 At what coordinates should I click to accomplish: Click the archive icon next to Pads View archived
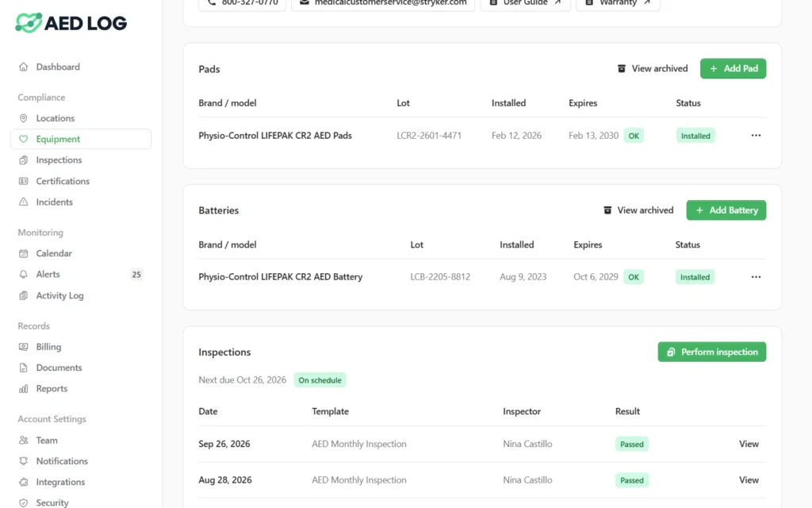pyautogui.click(x=622, y=68)
